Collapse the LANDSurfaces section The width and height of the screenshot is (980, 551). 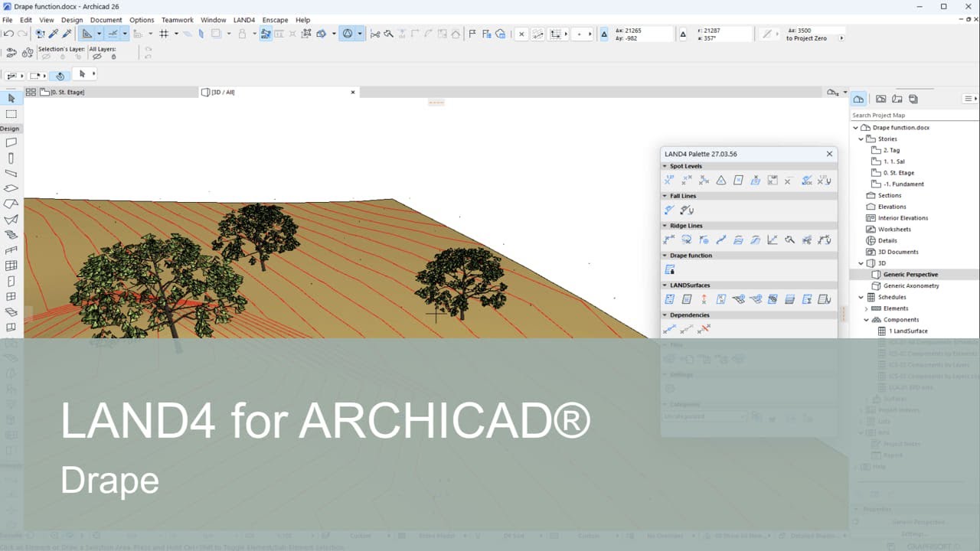[665, 285]
